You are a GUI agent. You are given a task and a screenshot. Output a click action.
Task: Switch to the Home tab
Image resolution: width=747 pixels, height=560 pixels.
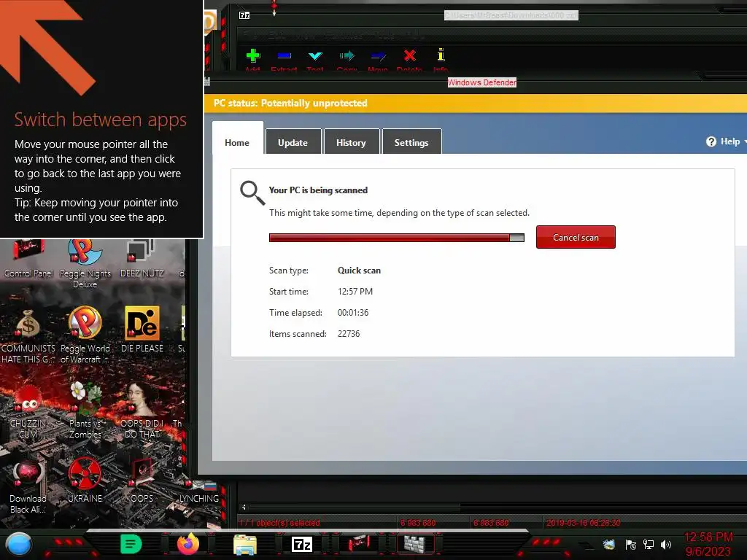[x=237, y=142]
